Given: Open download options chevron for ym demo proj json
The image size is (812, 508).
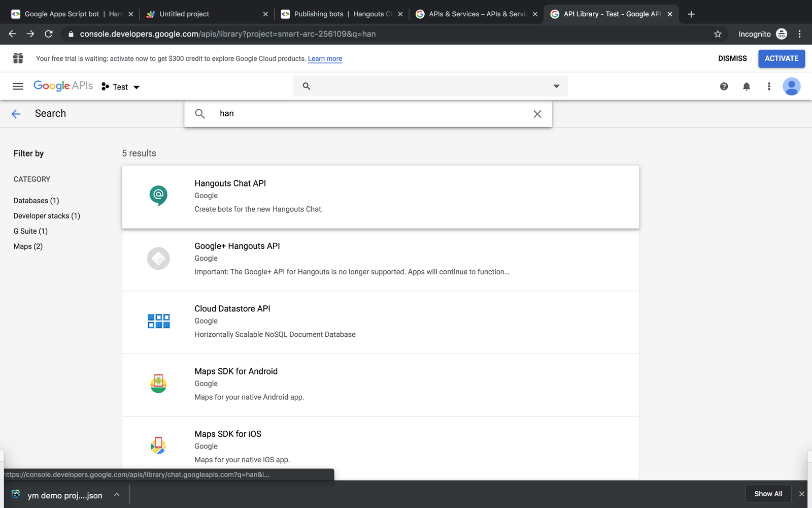Looking at the screenshot, I should [117, 495].
